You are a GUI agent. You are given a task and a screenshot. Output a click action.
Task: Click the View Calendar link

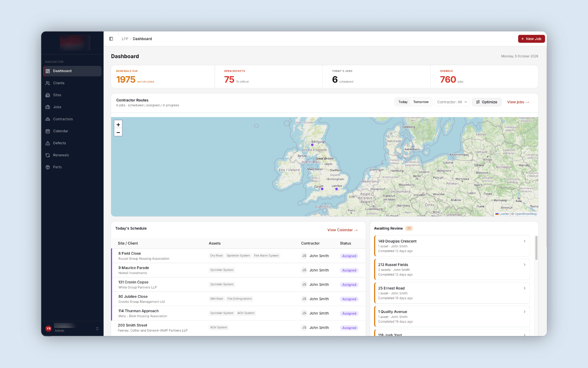[x=343, y=230]
